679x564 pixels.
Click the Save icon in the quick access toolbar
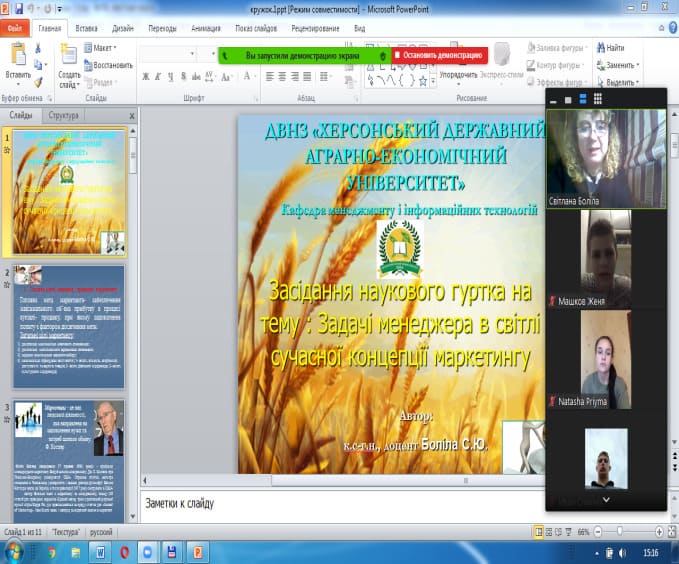19,8
